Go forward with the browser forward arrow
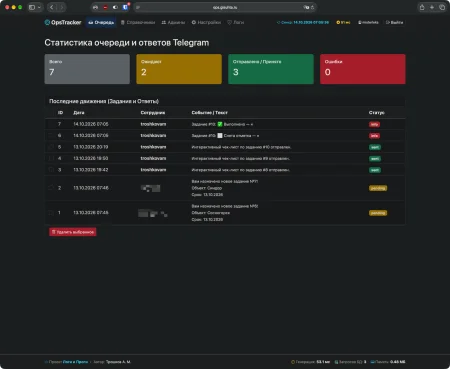Image resolution: width=450 pixels, height=369 pixels. click(x=61, y=7)
